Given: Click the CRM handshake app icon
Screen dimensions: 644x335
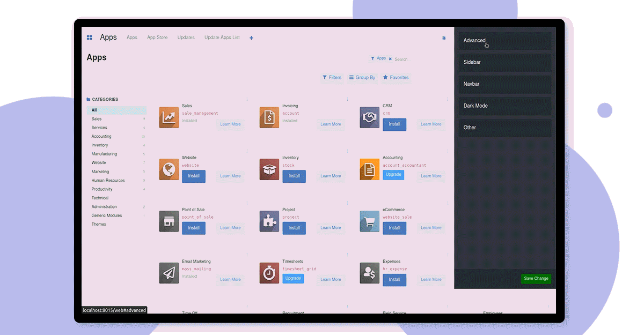Looking at the screenshot, I should coord(369,117).
